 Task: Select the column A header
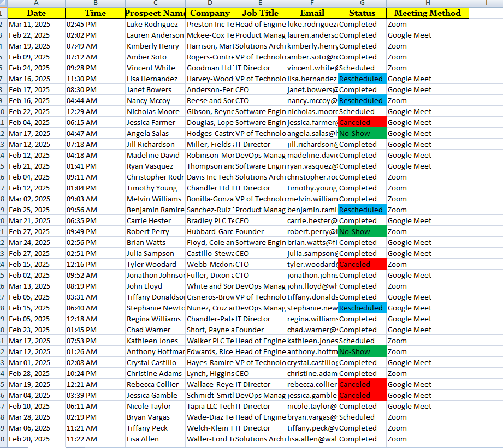pos(36,3)
